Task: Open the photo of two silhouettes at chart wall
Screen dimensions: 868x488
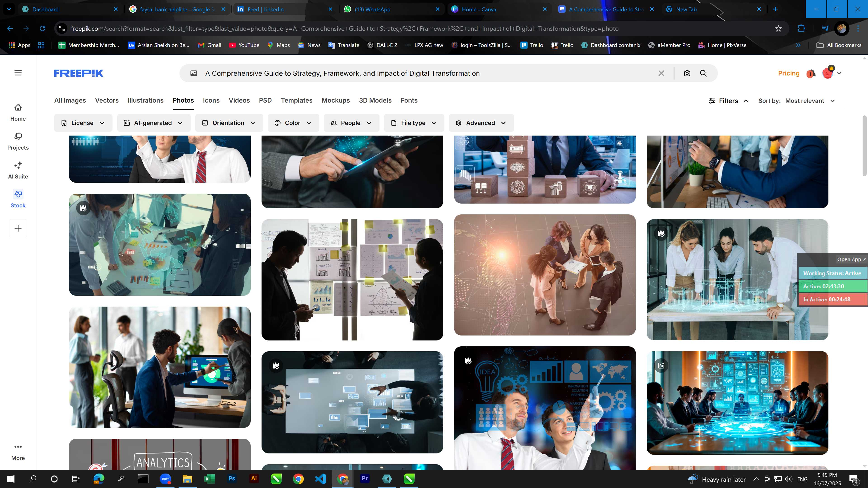Action: (352, 279)
